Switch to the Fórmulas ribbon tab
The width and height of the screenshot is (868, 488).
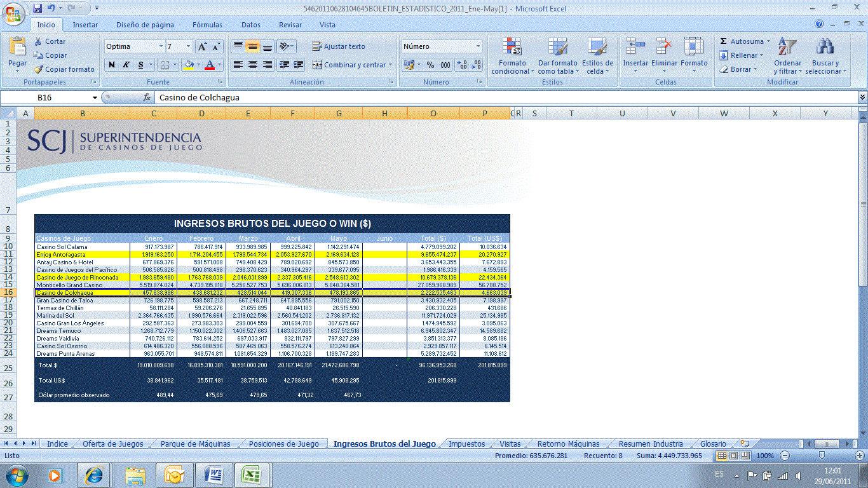[x=208, y=25]
